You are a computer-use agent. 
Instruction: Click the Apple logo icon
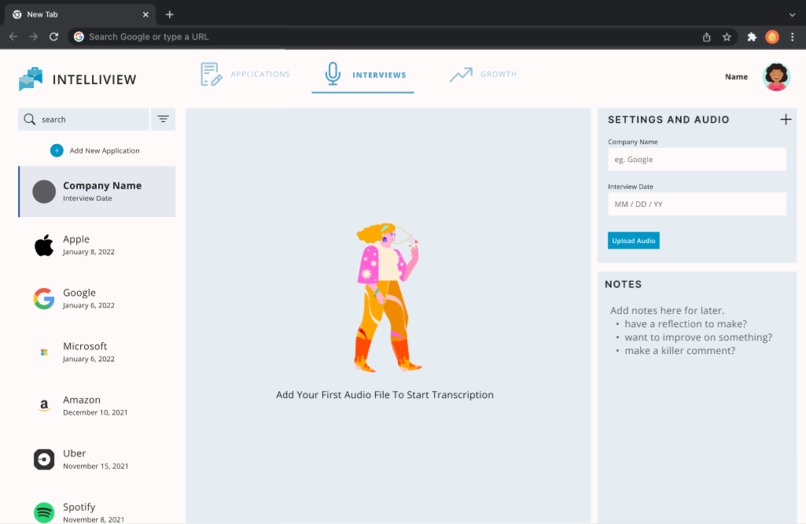[x=44, y=245]
